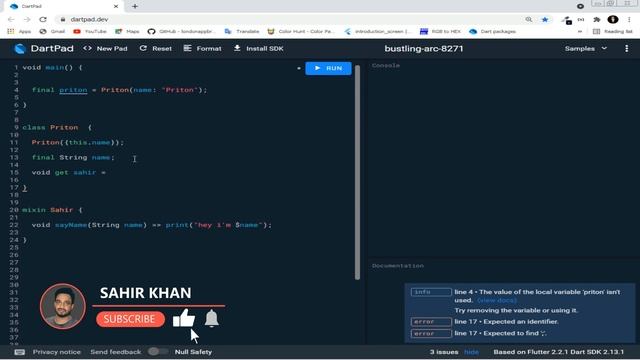The image size is (640, 360).
Task: Click the browser back arrow
Action: pyautogui.click(x=11, y=20)
